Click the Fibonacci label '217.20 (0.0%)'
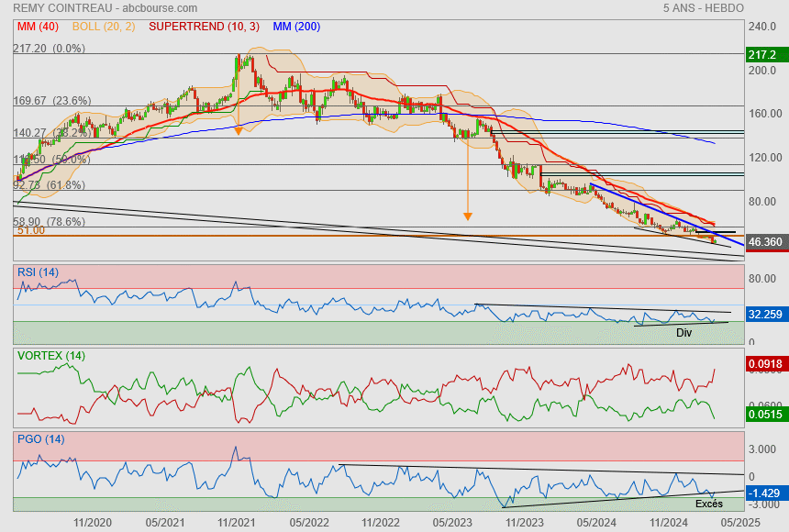This screenshot has height=532, width=789. 50,49
